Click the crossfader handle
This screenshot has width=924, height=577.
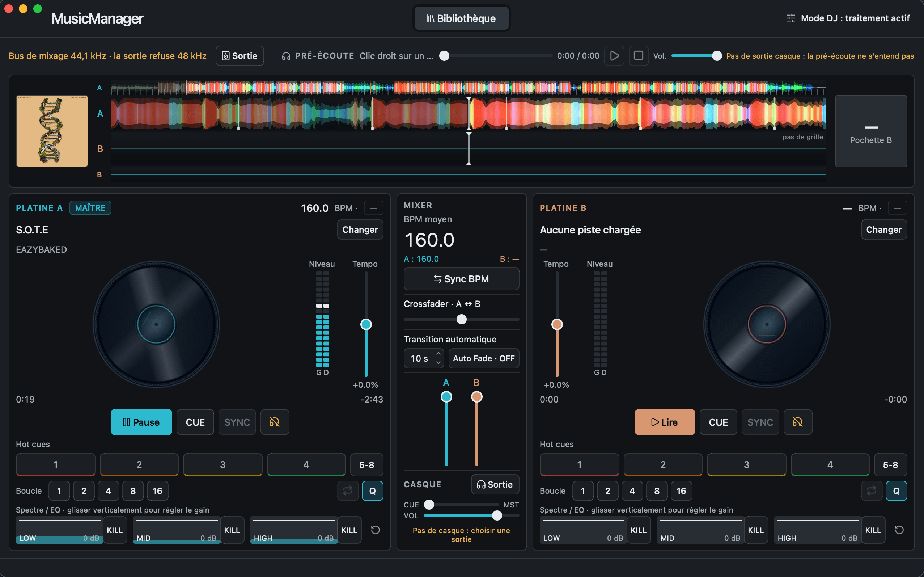(461, 319)
